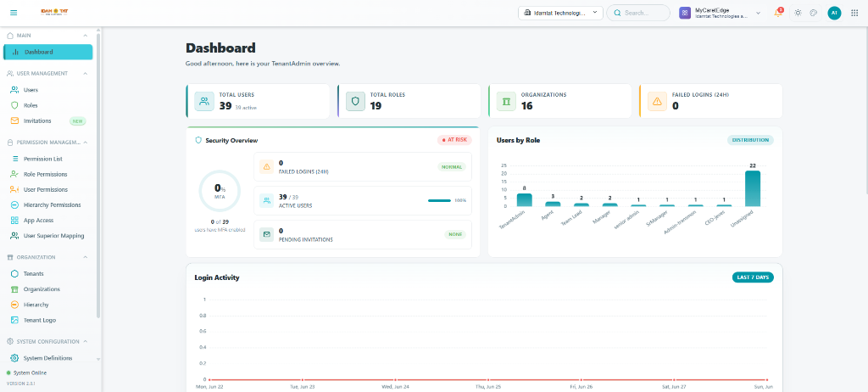Click the MyCareEdge purple app icon
Viewport: 868px width, 392px height.
(685, 13)
